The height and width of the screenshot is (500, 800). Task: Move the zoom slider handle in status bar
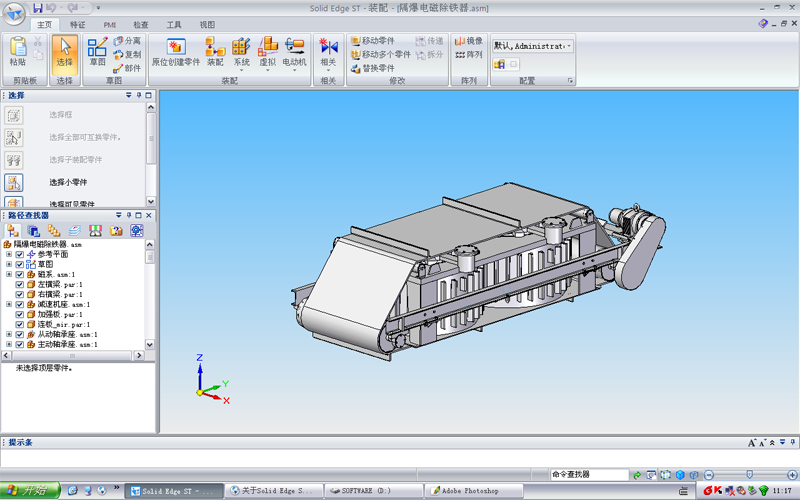tap(749, 475)
